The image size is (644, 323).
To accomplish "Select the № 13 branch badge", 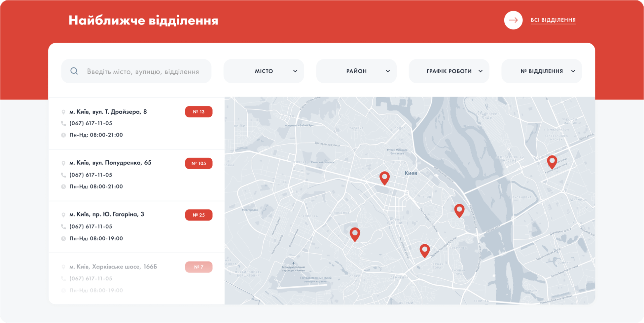I will point(198,112).
